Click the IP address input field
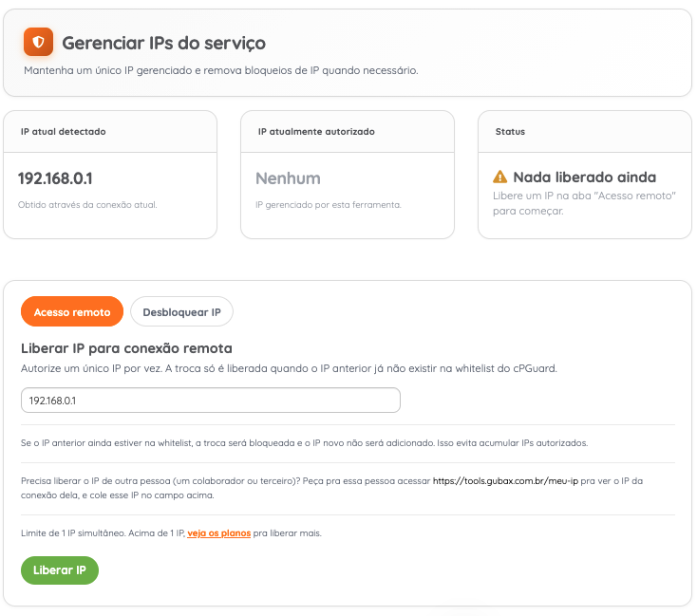The image size is (697, 616). point(211,401)
